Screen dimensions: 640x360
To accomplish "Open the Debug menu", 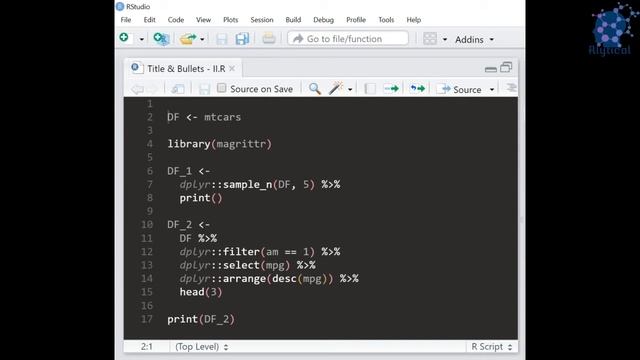I will (x=323, y=20).
